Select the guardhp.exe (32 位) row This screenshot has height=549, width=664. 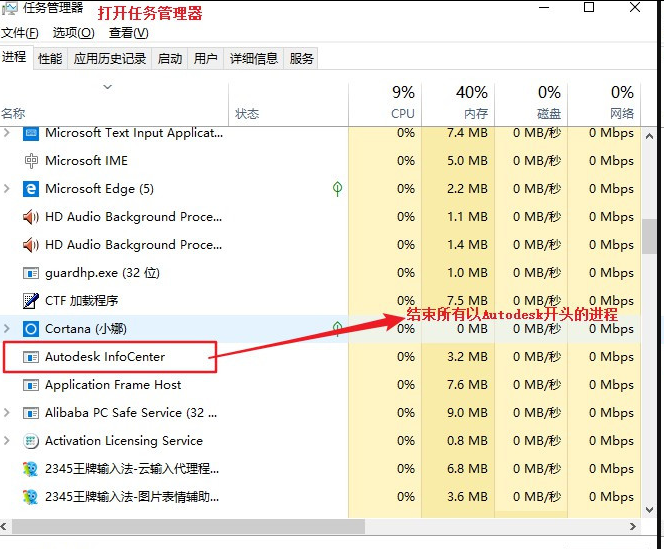point(321,273)
